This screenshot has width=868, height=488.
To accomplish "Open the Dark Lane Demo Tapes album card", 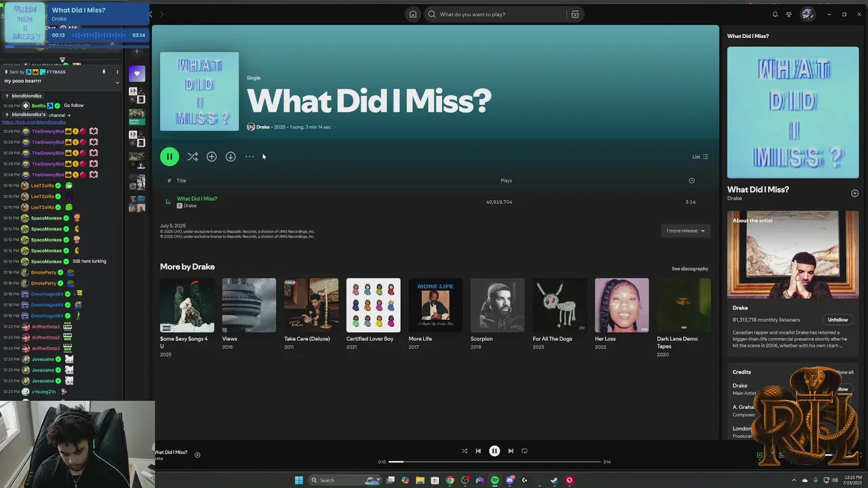I will [684, 318].
